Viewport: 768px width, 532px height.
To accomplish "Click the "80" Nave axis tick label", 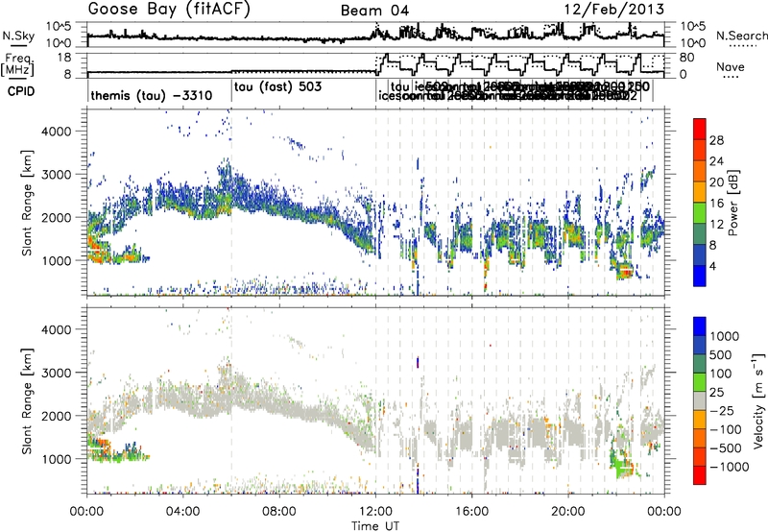I will pos(687,58).
